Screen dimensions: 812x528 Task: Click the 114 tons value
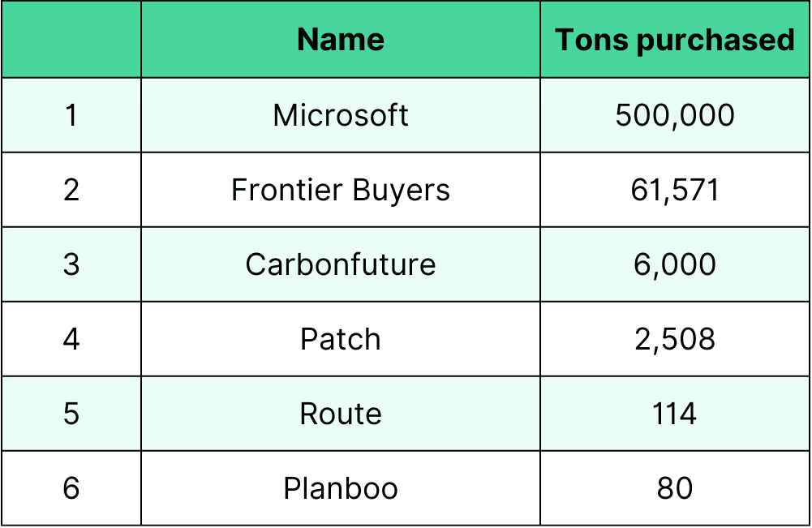point(675,414)
